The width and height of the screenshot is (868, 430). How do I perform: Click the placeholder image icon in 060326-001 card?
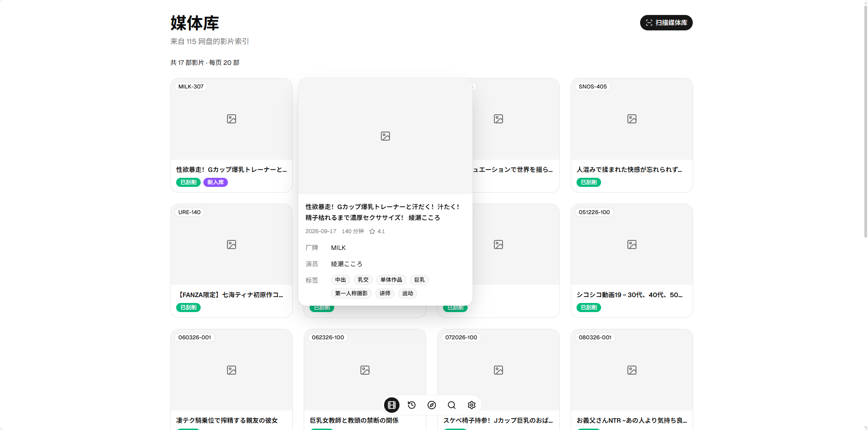pyautogui.click(x=232, y=370)
